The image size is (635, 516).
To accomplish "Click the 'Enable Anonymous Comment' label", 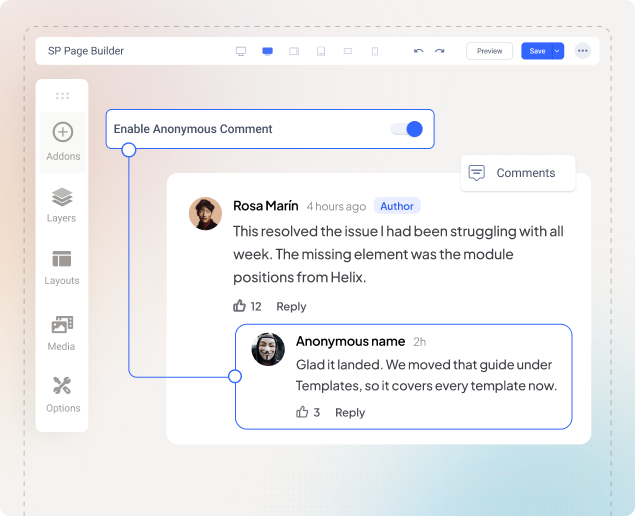I will coord(193,129).
